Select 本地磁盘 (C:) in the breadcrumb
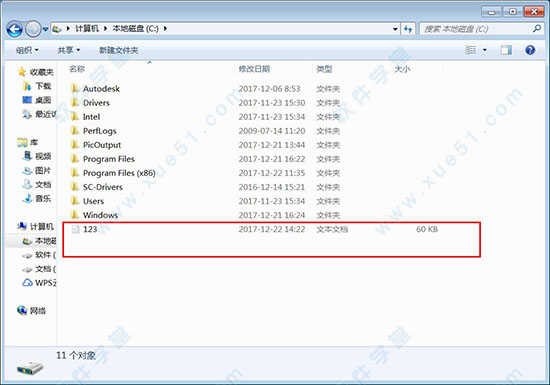Viewport: 550px width, 385px height. pyautogui.click(x=135, y=29)
